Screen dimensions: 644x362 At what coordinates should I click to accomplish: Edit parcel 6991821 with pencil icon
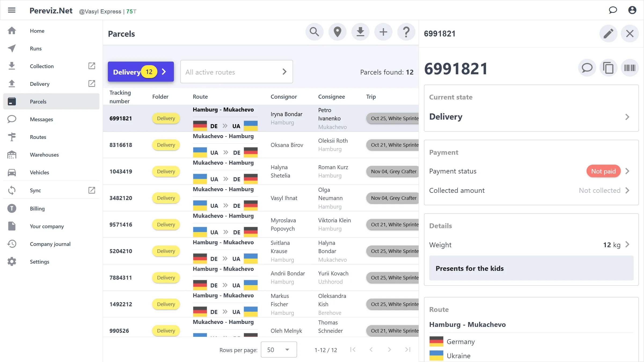[x=608, y=34]
